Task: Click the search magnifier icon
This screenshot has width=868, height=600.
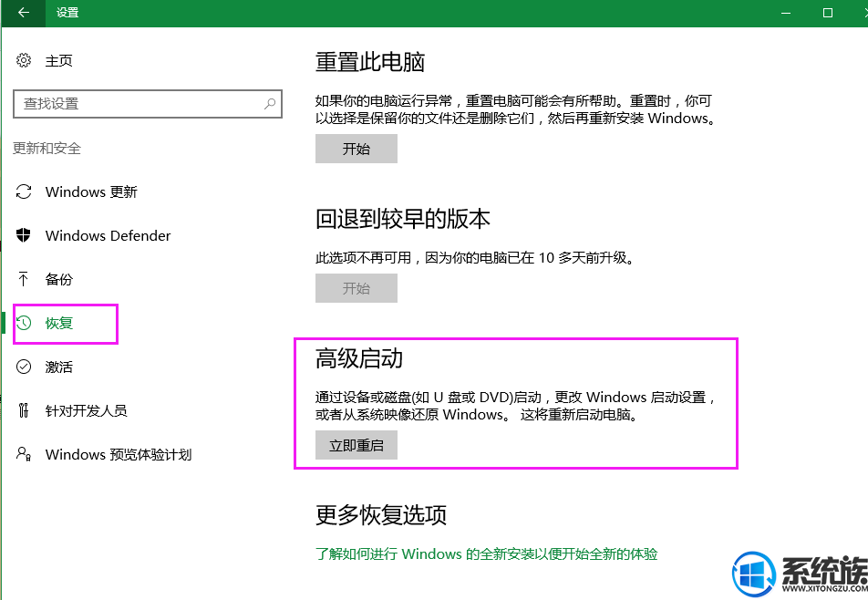Action: coord(270,104)
